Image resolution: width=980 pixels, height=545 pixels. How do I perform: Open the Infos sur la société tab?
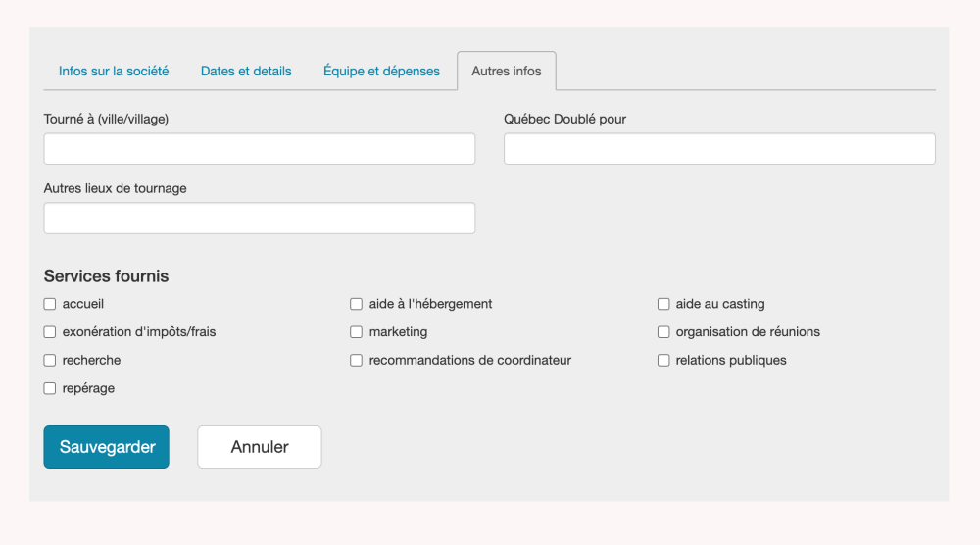(114, 71)
